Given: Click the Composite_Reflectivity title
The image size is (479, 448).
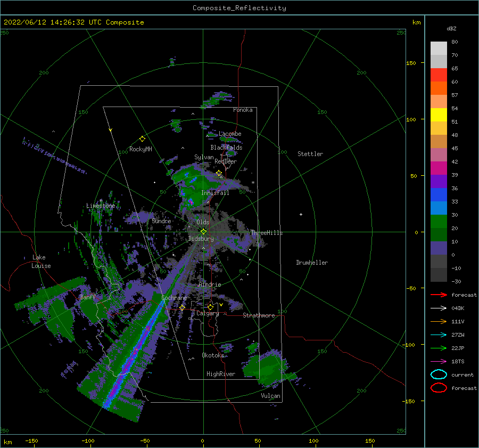Looking at the screenshot, I should coord(240,8).
